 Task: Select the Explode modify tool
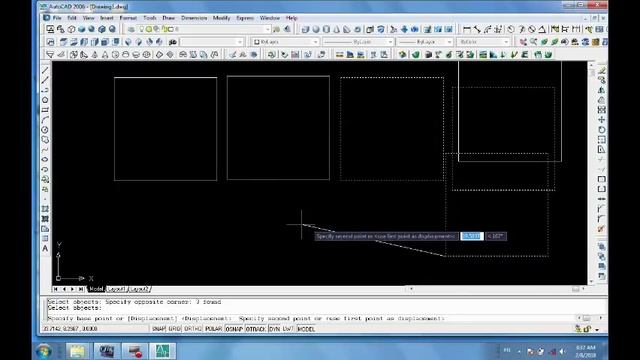[601, 229]
